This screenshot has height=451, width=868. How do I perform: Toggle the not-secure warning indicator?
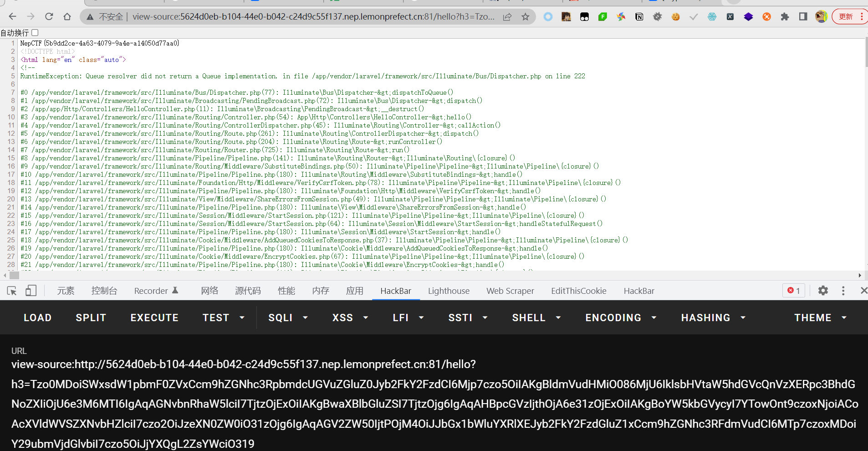coord(105,16)
